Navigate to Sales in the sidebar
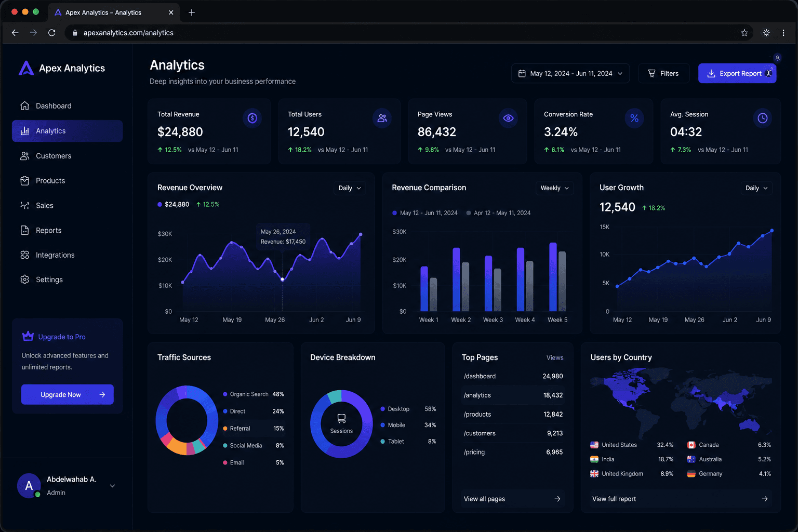The height and width of the screenshot is (532, 798). click(68, 205)
